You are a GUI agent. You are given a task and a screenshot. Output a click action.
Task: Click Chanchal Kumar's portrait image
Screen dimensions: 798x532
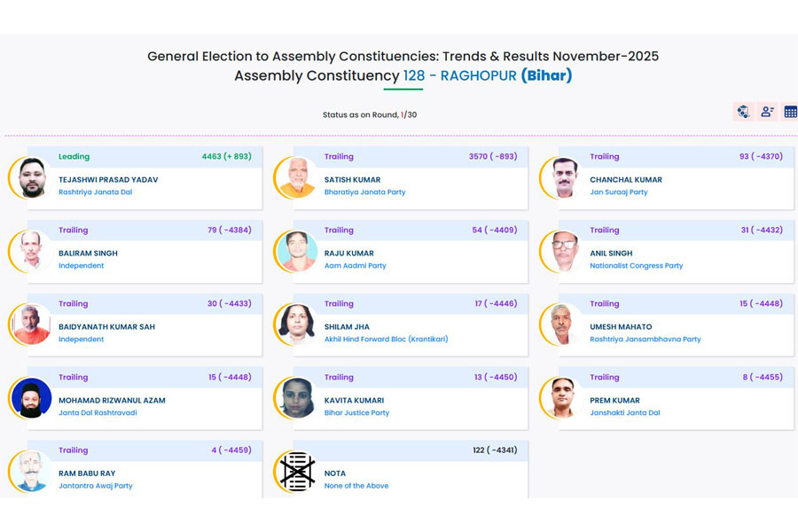[x=564, y=177]
